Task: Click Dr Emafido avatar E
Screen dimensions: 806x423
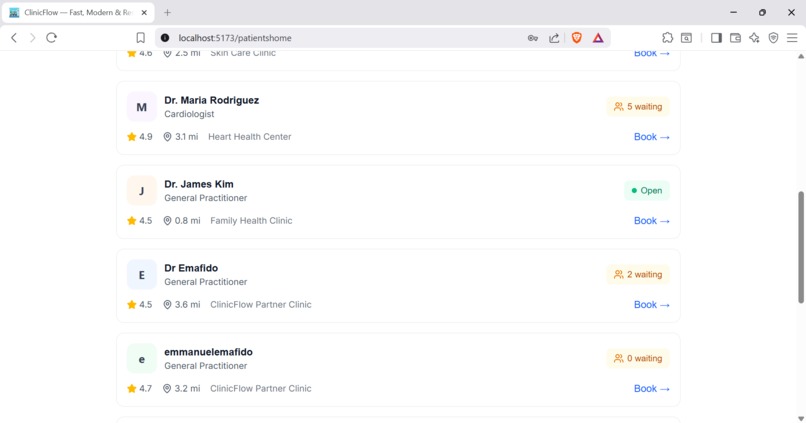Action: 141,275
